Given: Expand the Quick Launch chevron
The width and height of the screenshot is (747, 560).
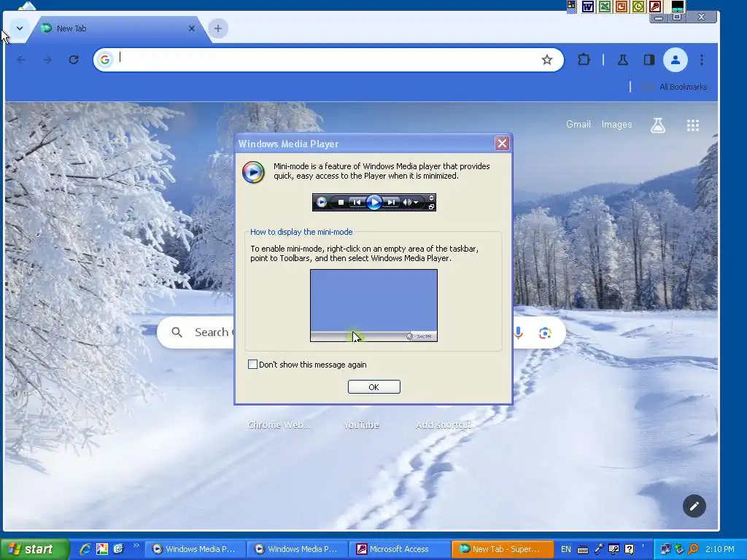Looking at the screenshot, I should click(x=136, y=545).
